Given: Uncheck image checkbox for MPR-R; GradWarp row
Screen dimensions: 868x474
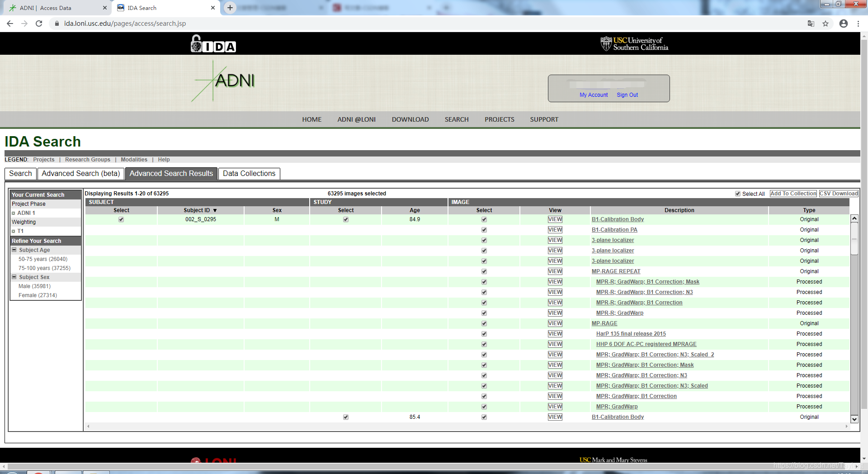Looking at the screenshot, I should [x=484, y=313].
